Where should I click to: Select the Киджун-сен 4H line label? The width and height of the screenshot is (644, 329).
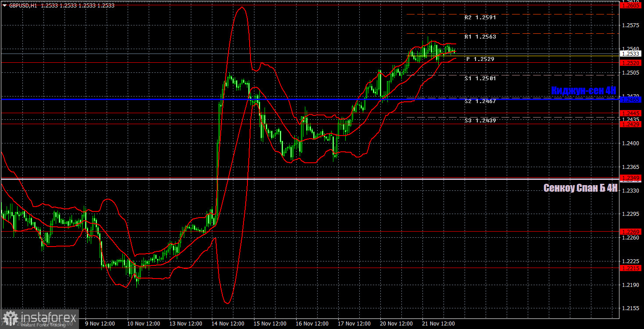[x=584, y=91]
